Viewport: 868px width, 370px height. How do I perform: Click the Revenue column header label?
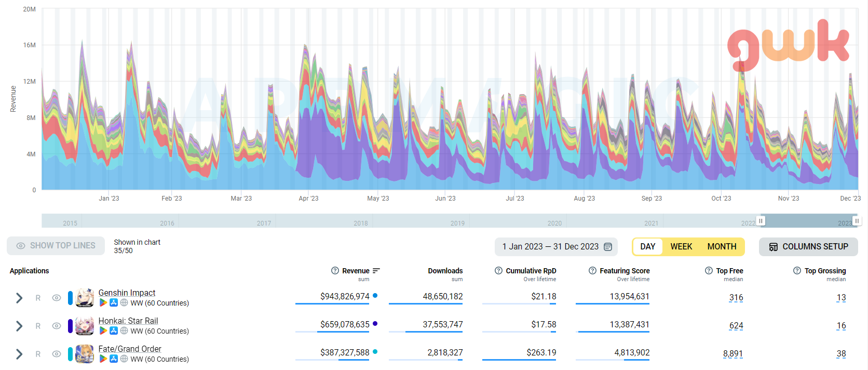pyautogui.click(x=356, y=271)
